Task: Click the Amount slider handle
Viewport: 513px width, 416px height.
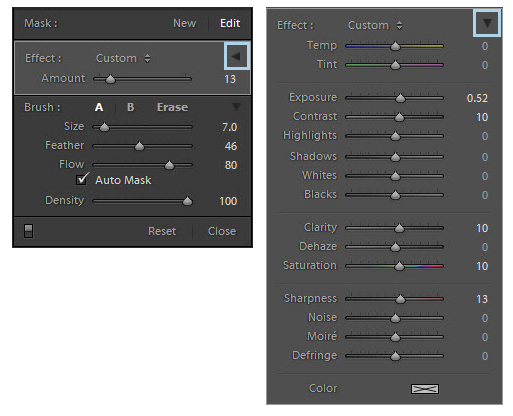Action: click(110, 79)
